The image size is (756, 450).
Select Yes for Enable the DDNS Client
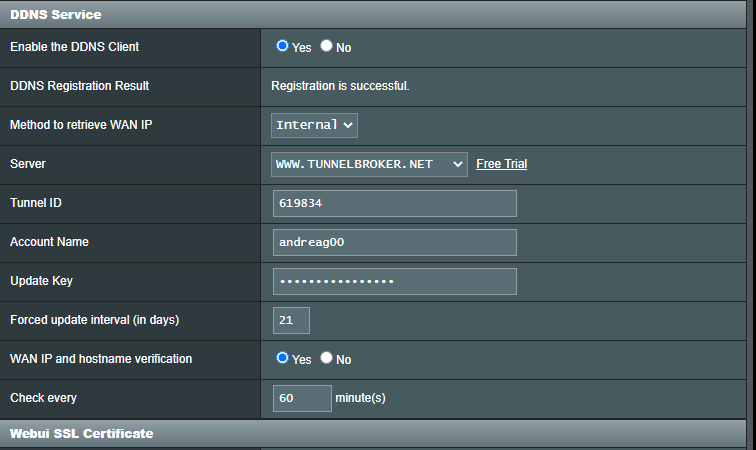pos(283,46)
